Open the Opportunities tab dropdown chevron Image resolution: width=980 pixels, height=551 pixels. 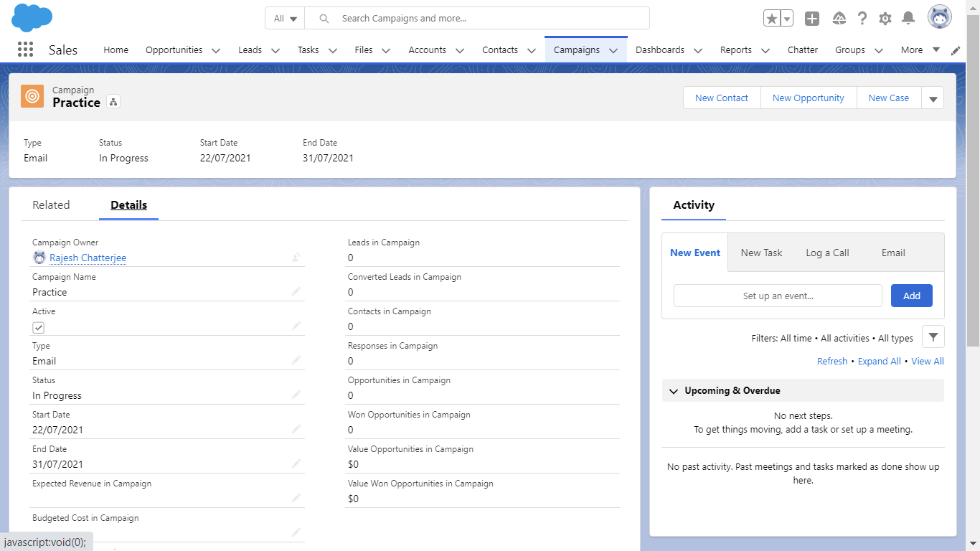point(216,50)
